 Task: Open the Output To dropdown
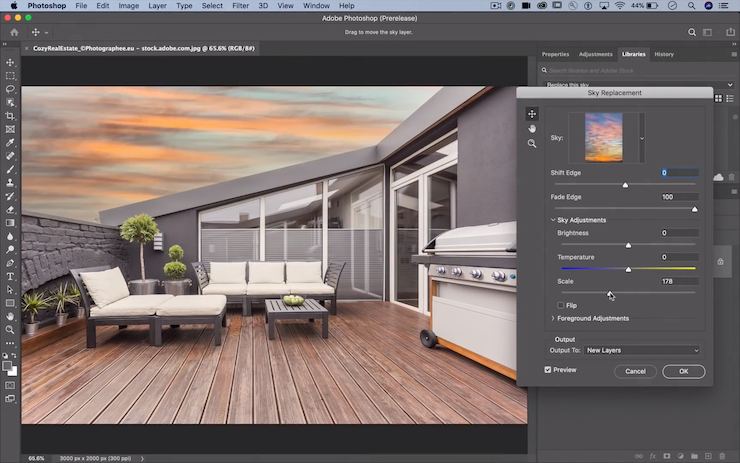click(x=642, y=350)
